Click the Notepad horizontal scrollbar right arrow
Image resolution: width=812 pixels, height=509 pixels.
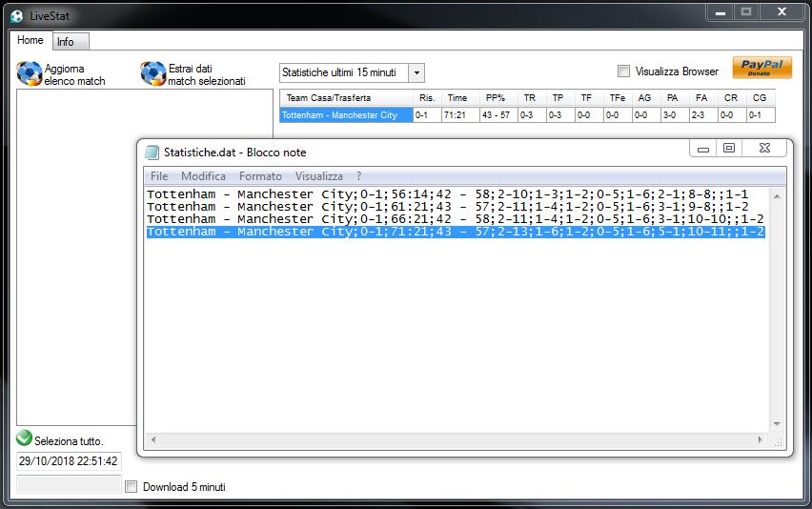click(760, 440)
